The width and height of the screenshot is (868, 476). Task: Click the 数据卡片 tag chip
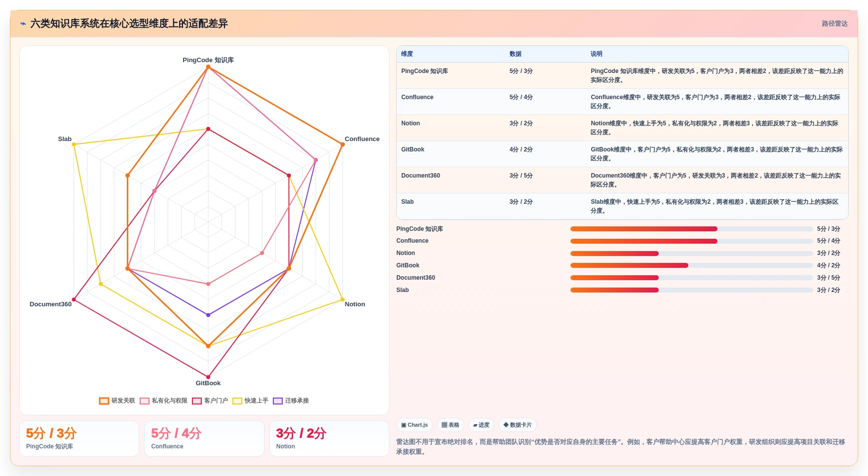point(518,425)
